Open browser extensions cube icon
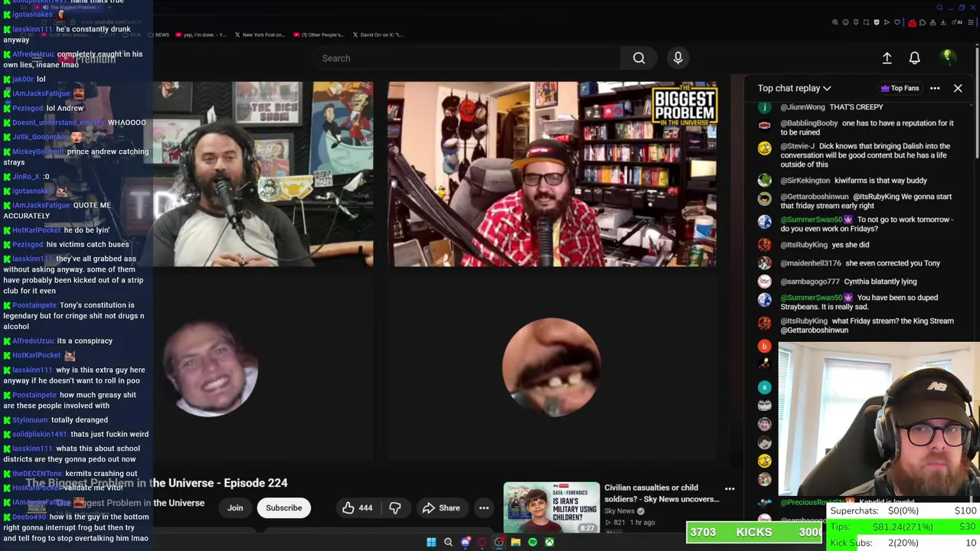The height and width of the screenshot is (551, 980). tap(923, 22)
